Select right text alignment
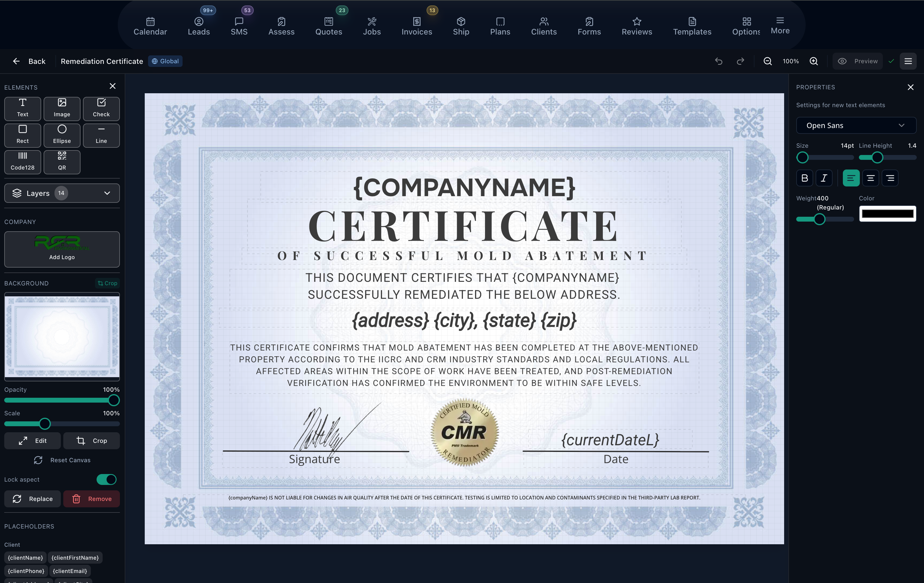Screen dimensions: 924x583 [890, 178]
